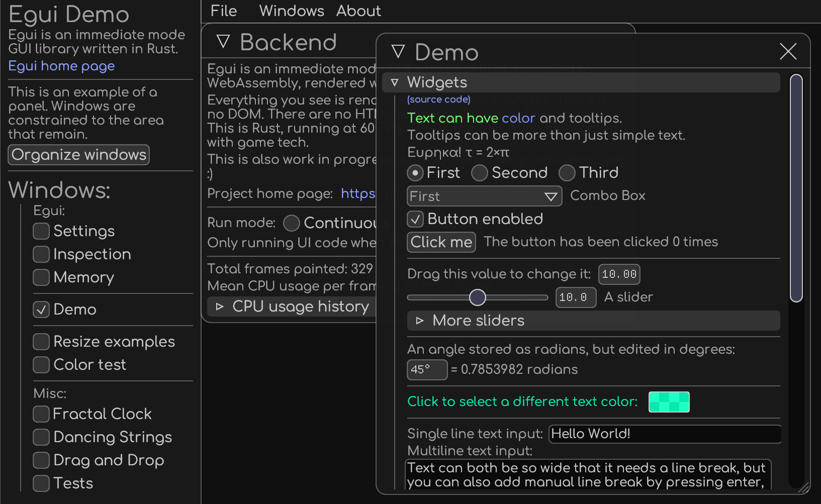Image resolution: width=821 pixels, height=504 pixels.
Task: Open the source code link
Action: click(x=439, y=99)
